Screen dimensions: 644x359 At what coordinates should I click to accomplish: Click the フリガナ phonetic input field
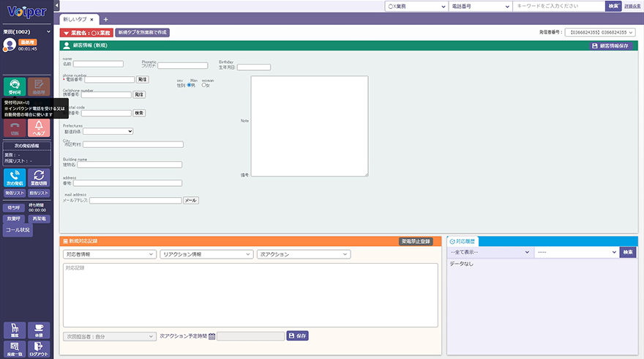pyautogui.click(x=183, y=65)
